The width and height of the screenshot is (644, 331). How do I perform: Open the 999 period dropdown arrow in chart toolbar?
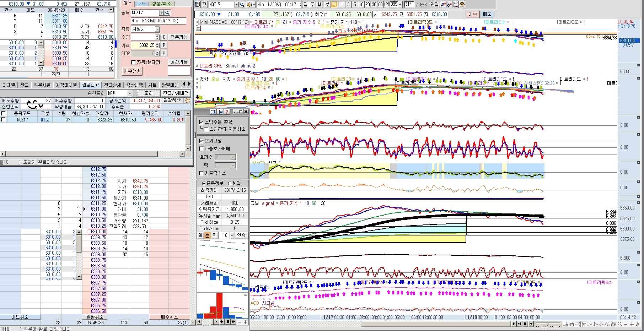(400, 5)
